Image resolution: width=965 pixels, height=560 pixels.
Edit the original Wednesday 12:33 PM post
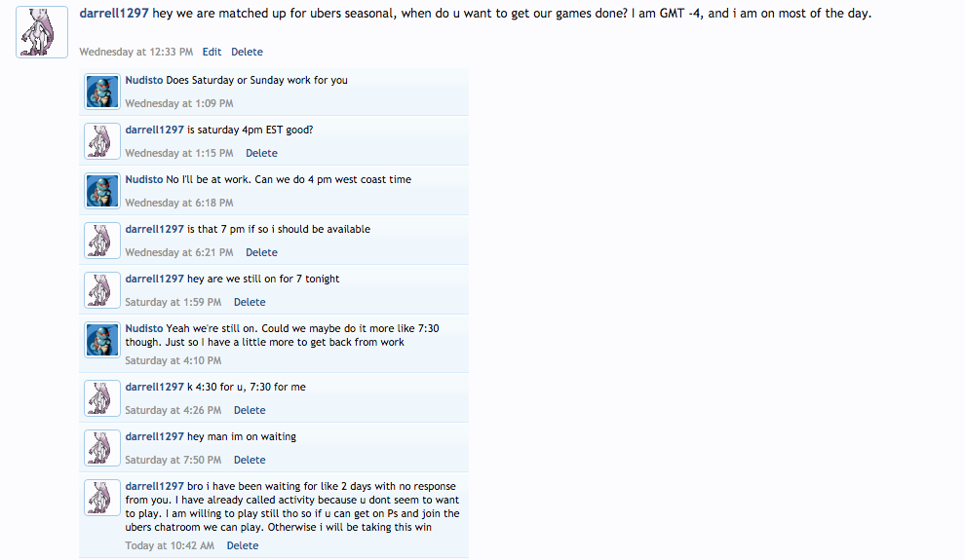point(212,52)
